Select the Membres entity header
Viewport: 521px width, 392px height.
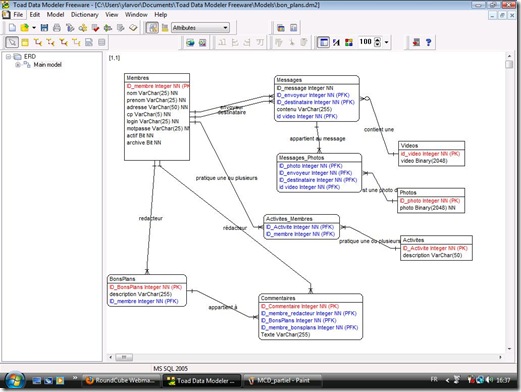(x=157, y=78)
